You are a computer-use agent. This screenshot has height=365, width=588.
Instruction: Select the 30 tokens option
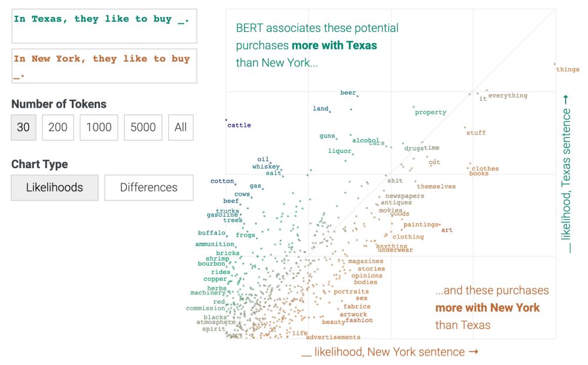pos(24,128)
